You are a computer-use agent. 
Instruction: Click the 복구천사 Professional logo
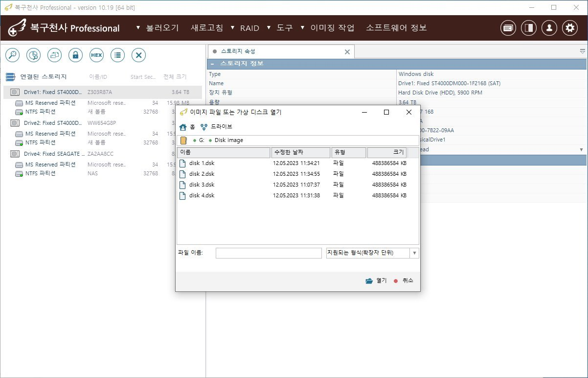pos(64,28)
